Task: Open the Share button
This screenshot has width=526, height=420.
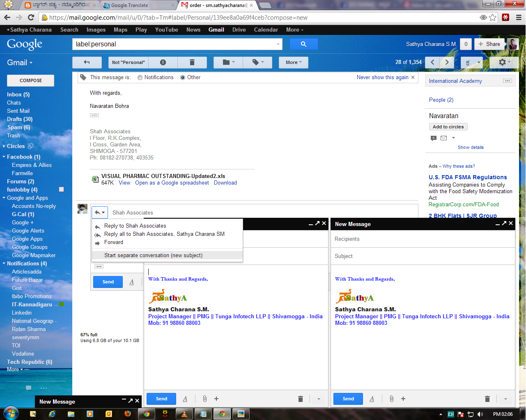Action: [x=489, y=44]
